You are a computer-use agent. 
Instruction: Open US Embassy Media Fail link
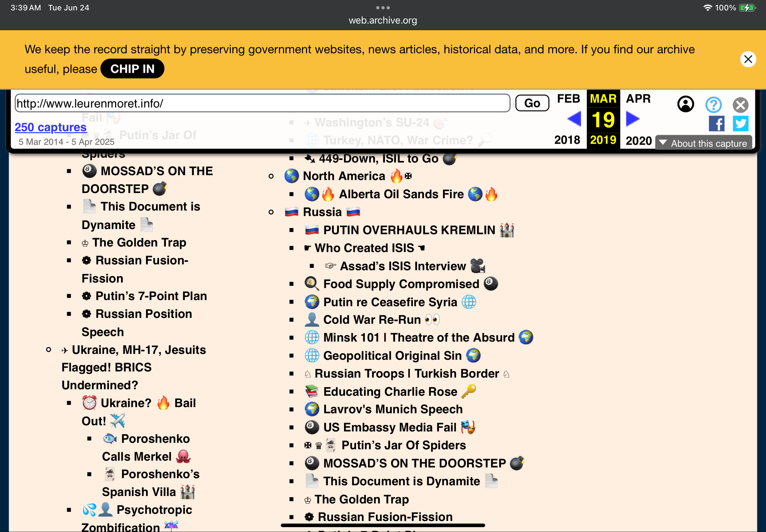point(390,428)
